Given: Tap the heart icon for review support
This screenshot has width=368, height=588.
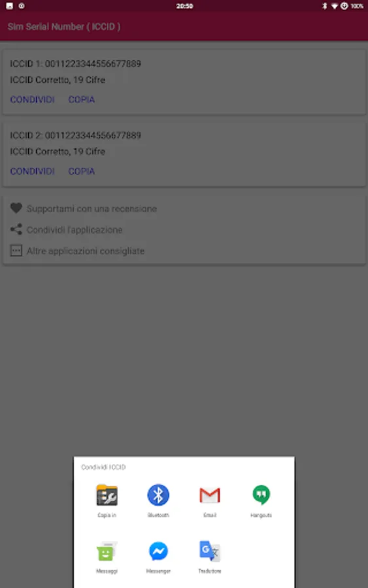Looking at the screenshot, I should (16, 208).
